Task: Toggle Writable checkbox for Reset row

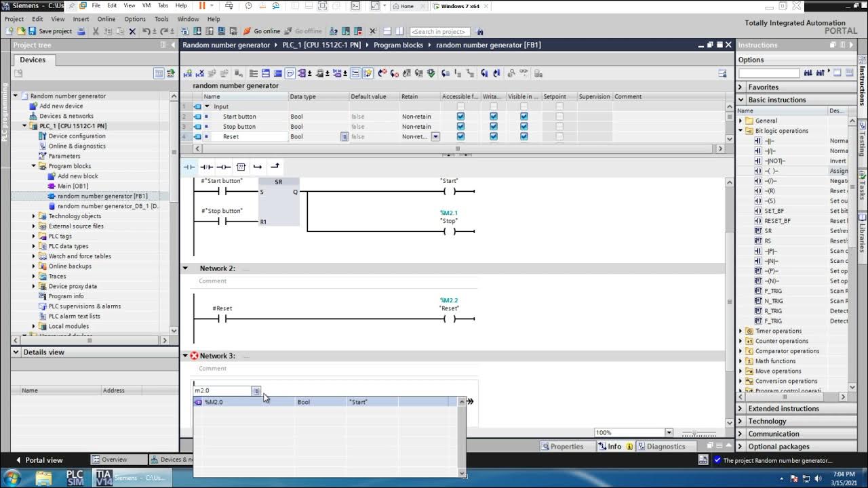Action: [493, 136]
